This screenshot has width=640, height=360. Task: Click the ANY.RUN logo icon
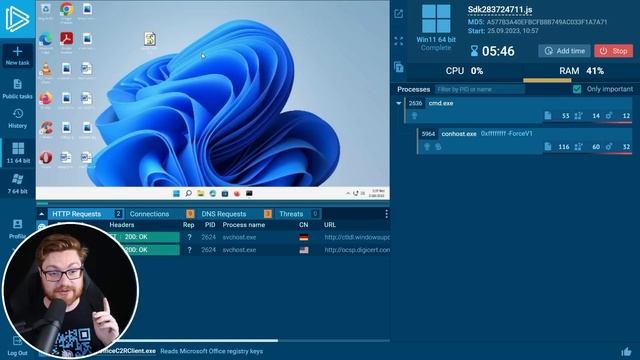(x=17, y=18)
